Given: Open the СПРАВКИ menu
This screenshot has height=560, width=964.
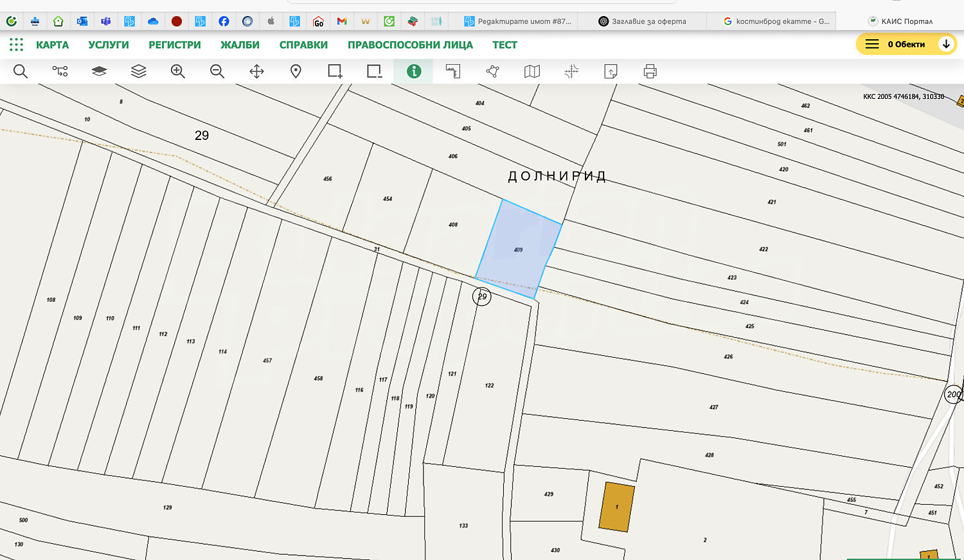Looking at the screenshot, I should pos(303,45).
